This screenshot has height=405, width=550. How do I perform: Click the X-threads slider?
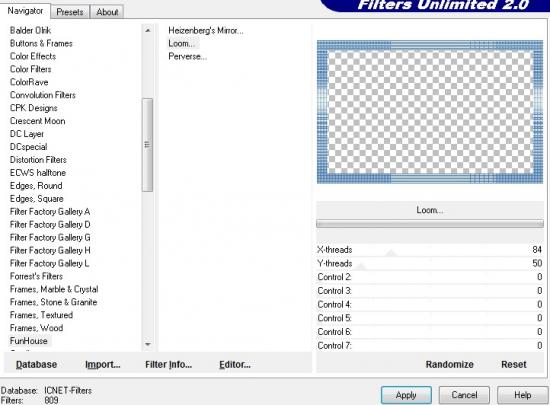(x=430, y=250)
